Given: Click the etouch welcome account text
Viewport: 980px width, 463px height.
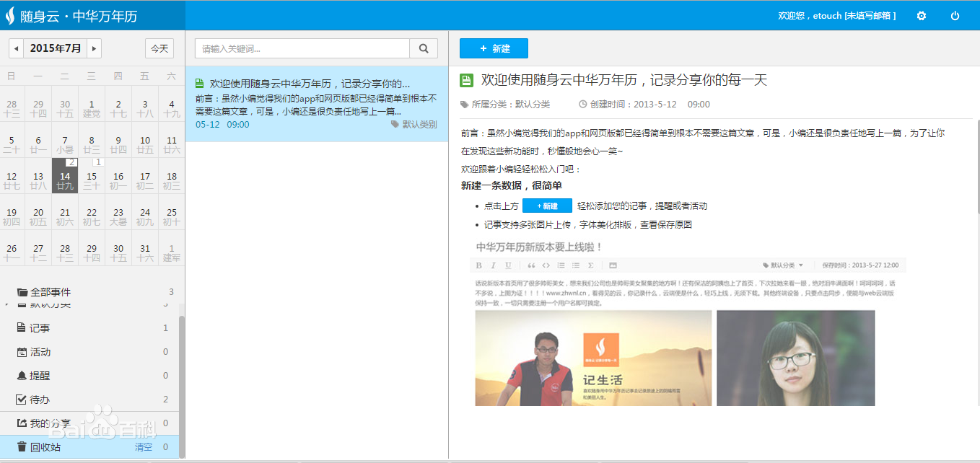Looking at the screenshot, I should point(836,15).
